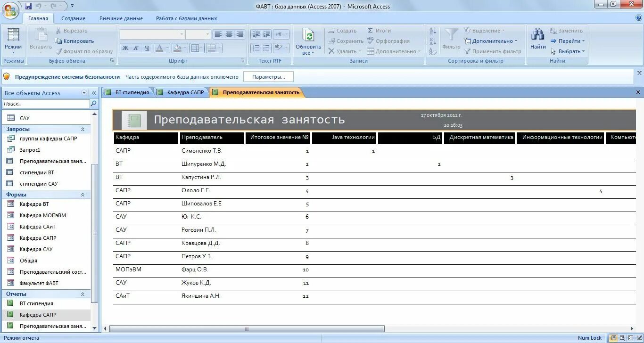
Task: Click Копировать copy command
Action: pos(75,41)
